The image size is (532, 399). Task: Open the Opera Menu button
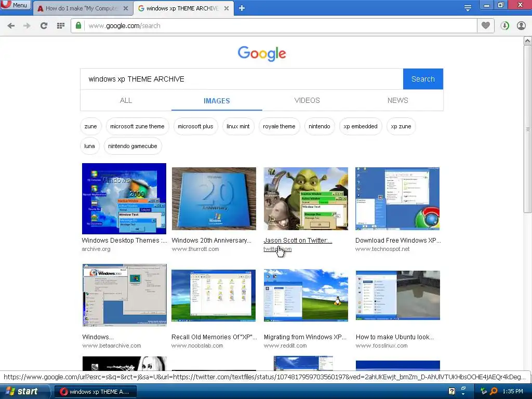[x=16, y=5]
